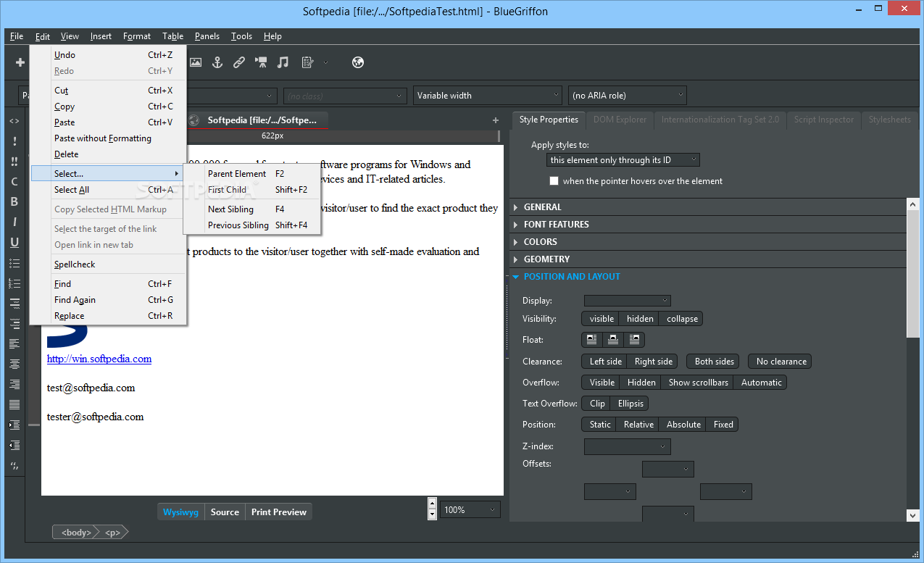Expand the GEOMETRY section
Viewport: 924px width, 563px height.
708,259
